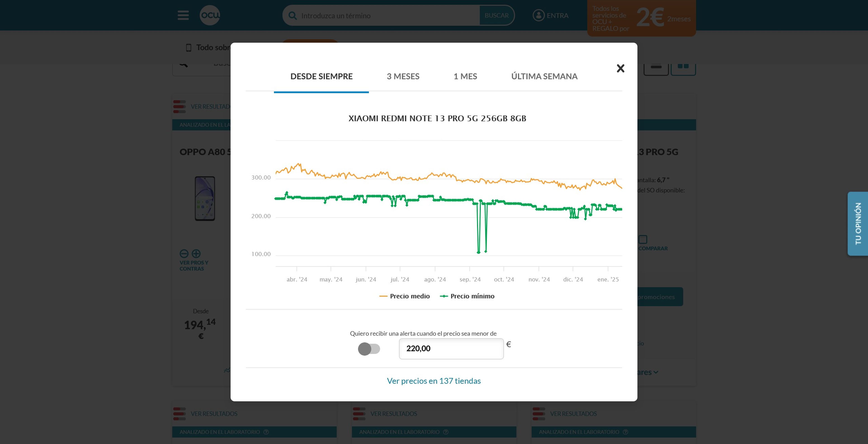Viewport: 868px width, 444px height.
Task: Click the 300.00 y-axis label
Action: click(261, 178)
